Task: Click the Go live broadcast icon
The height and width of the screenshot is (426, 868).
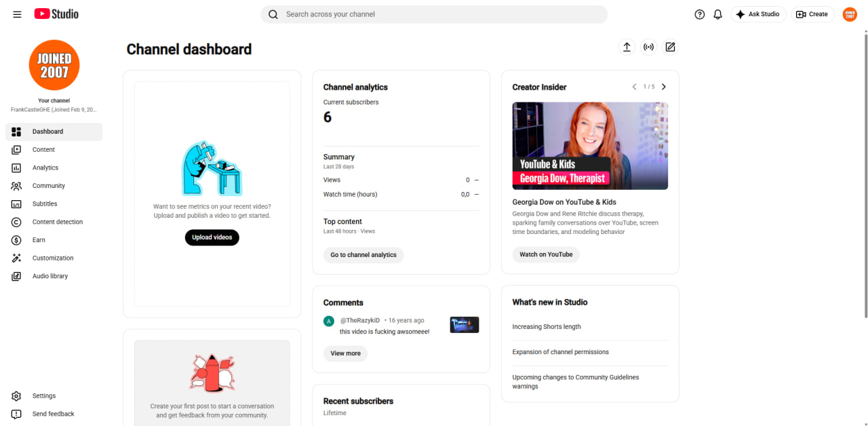Action: 649,47
